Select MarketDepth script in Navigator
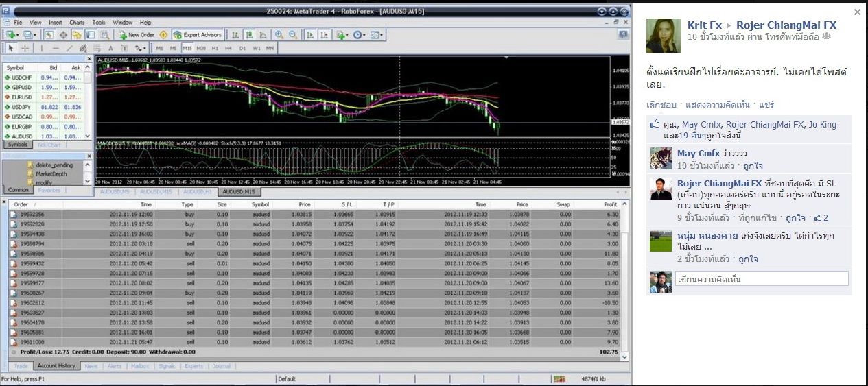The height and width of the screenshot is (386, 868). click(x=51, y=174)
